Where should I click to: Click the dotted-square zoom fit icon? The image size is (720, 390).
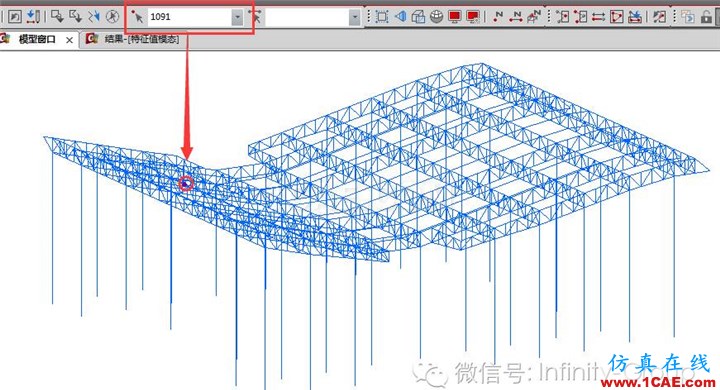point(382,17)
